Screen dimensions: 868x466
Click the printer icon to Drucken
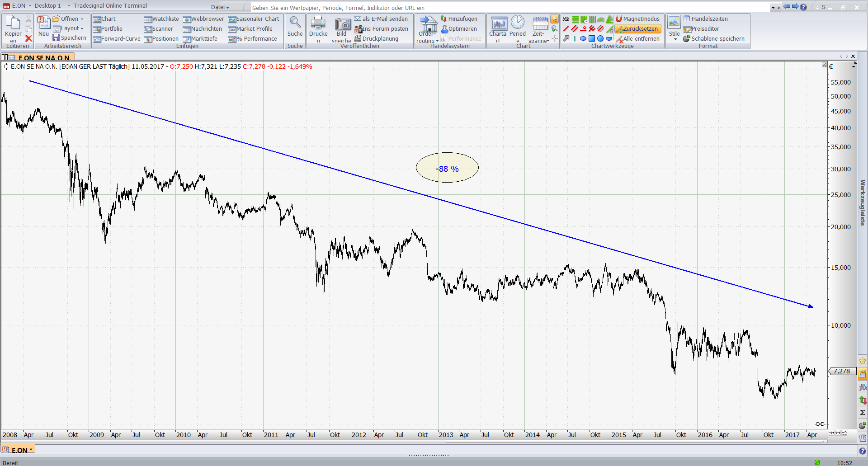[x=318, y=23]
